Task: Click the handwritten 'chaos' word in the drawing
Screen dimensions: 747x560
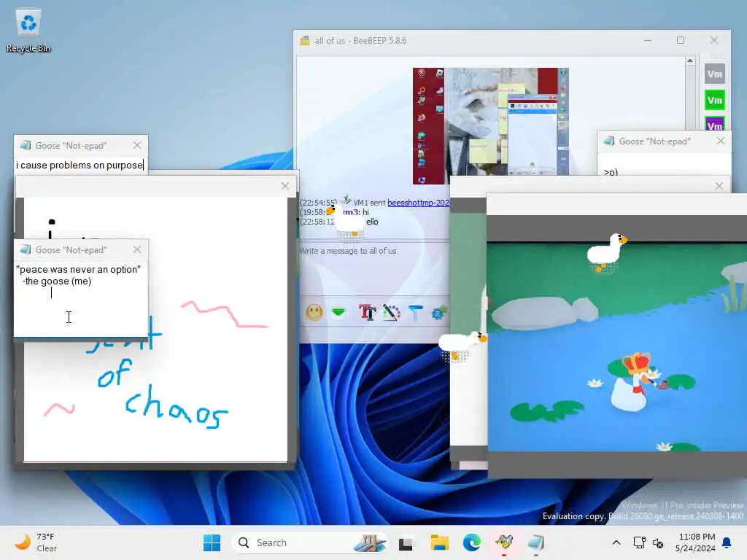Action: click(177, 408)
